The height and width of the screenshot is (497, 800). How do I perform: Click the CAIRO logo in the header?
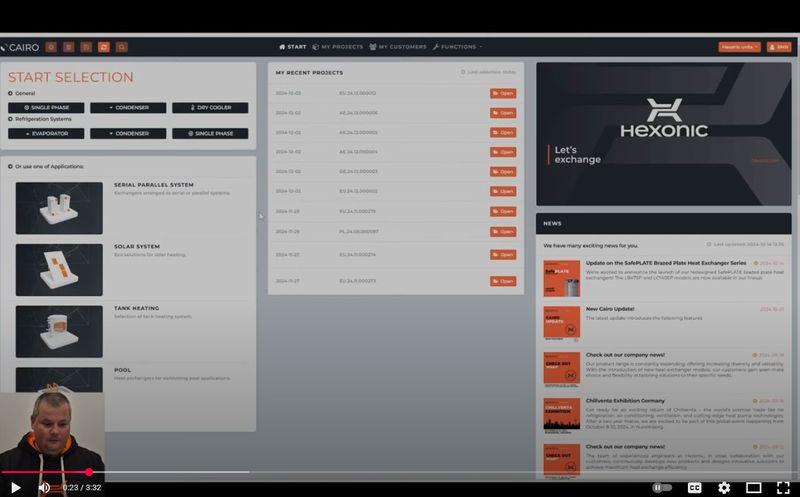pos(20,47)
